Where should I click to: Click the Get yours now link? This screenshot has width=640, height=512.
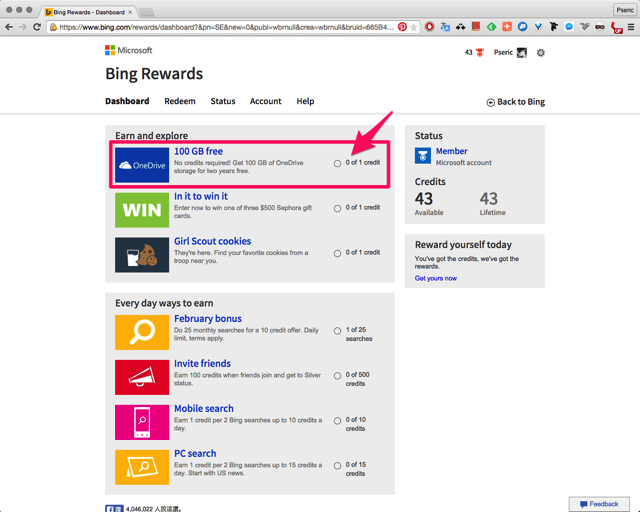(436, 278)
